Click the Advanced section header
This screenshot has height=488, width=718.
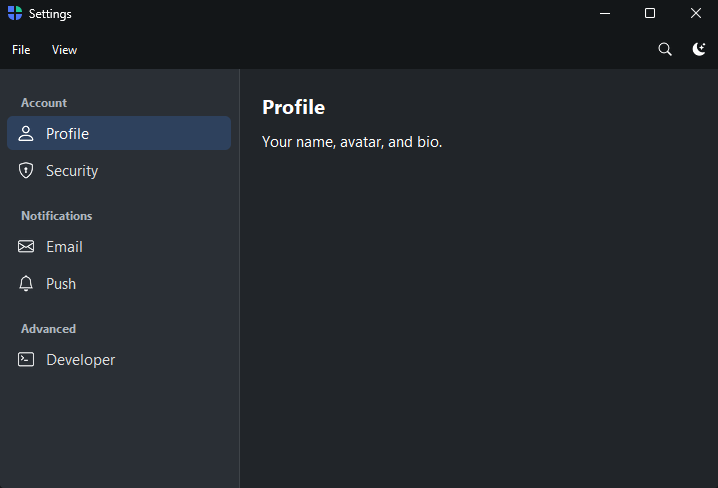pyautogui.click(x=49, y=329)
